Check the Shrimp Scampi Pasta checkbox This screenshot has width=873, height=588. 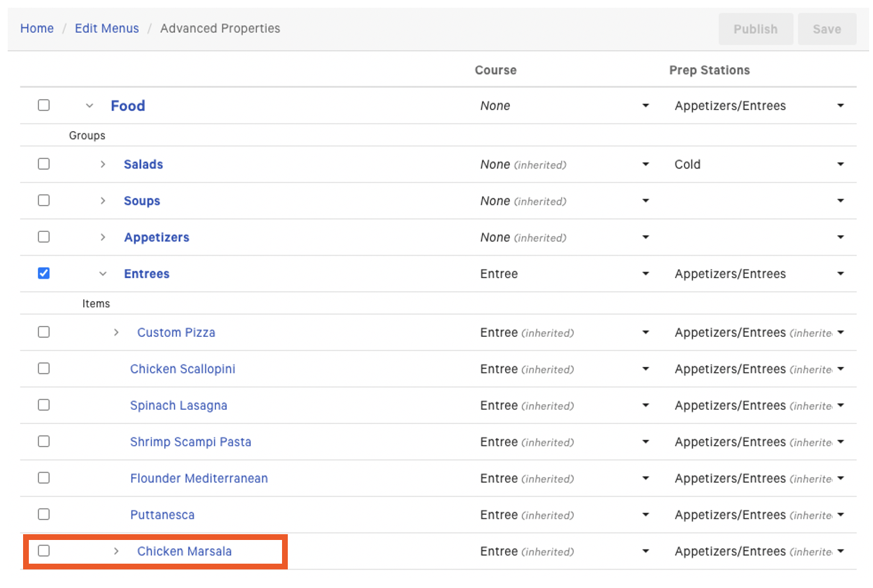[44, 441]
